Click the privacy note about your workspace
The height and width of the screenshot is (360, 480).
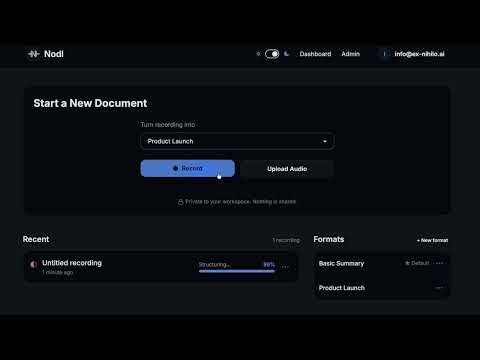click(x=240, y=202)
